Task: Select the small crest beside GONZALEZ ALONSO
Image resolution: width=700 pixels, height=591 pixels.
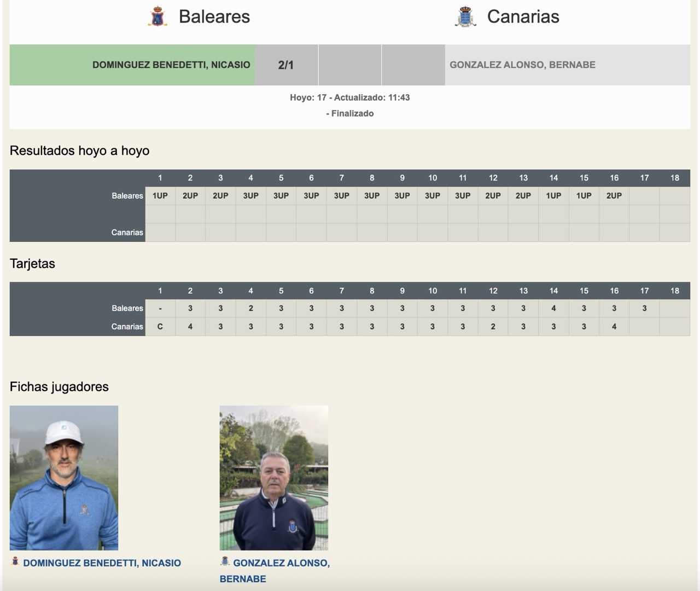Action: pyautogui.click(x=225, y=561)
